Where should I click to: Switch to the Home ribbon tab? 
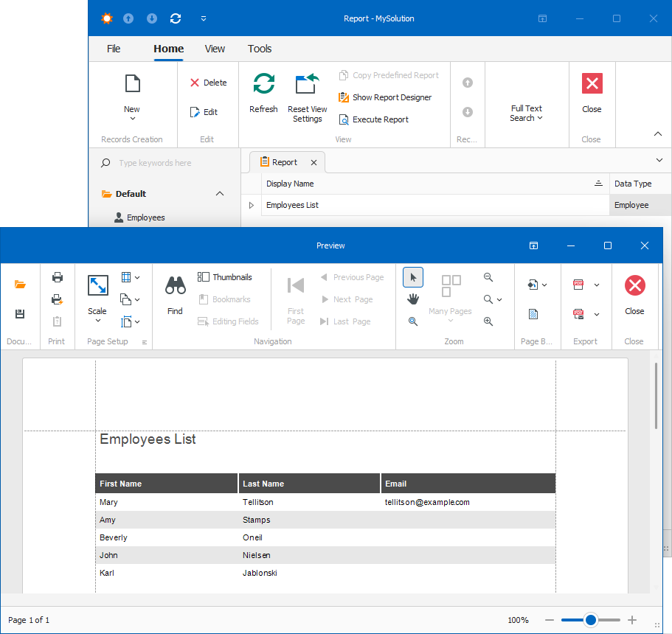[169, 49]
